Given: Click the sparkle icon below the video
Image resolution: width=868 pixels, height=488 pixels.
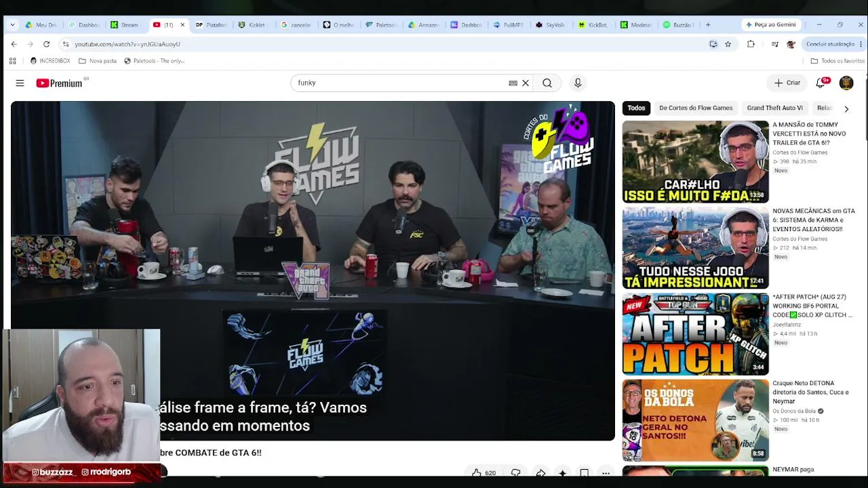Looking at the screenshot, I should tap(562, 473).
